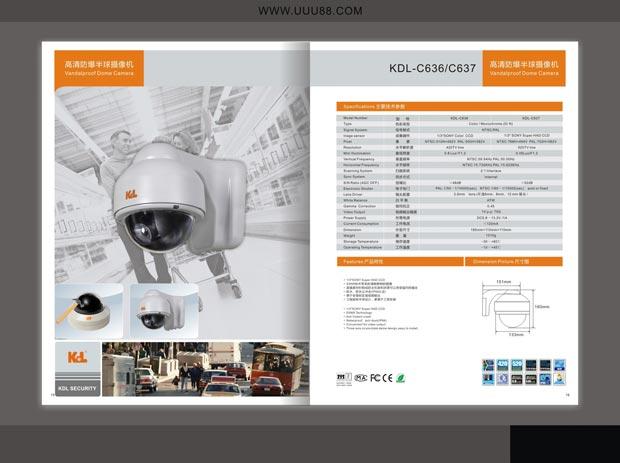Click the last feature icon in bottom row
This screenshot has width=620, height=463.
point(559,379)
